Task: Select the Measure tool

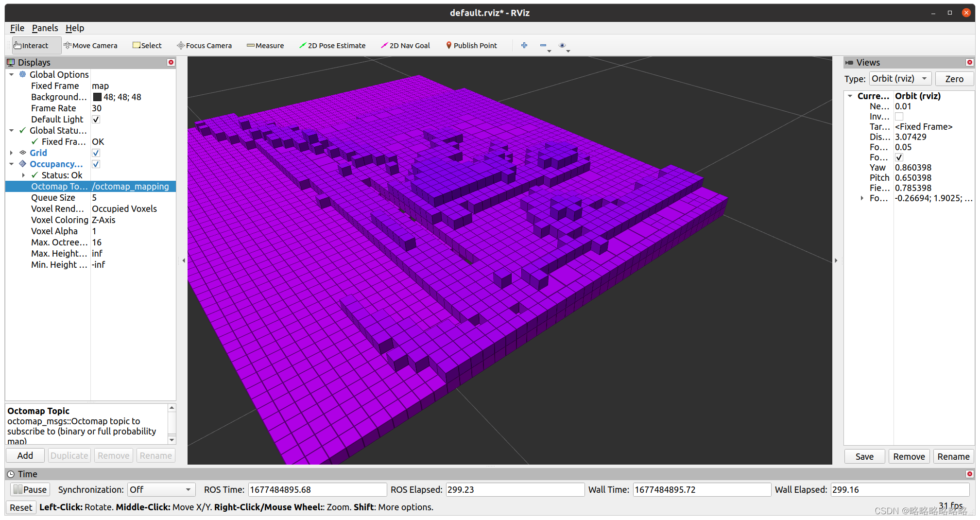Action: [x=265, y=45]
